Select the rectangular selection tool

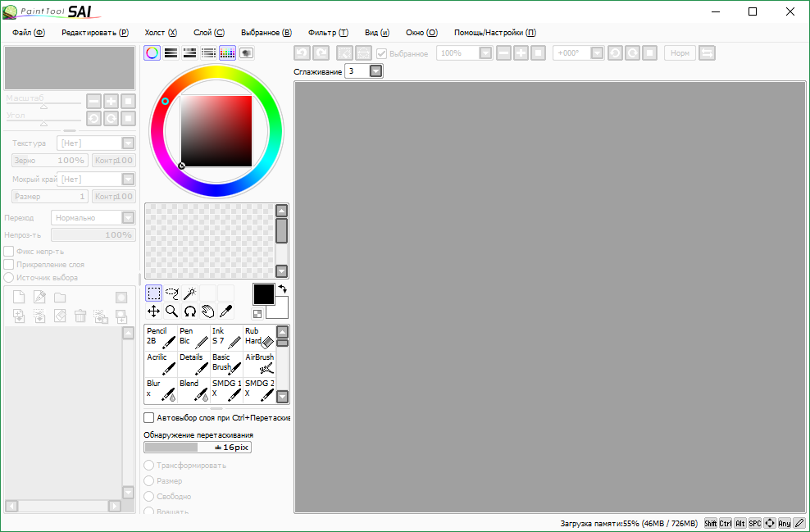[x=153, y=293]
